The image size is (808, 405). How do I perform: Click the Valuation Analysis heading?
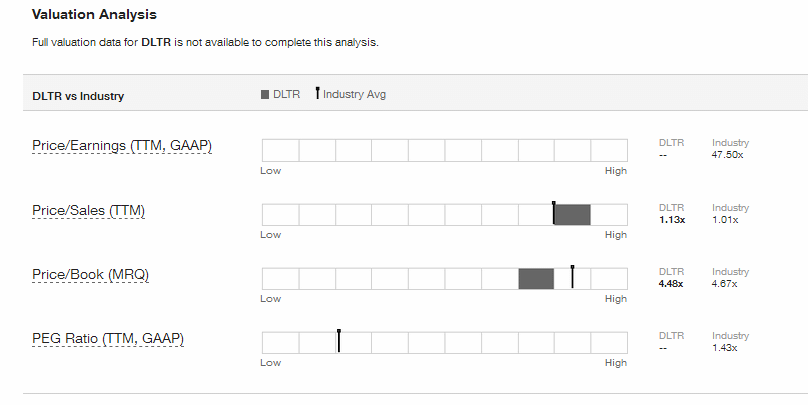[94, 14]
